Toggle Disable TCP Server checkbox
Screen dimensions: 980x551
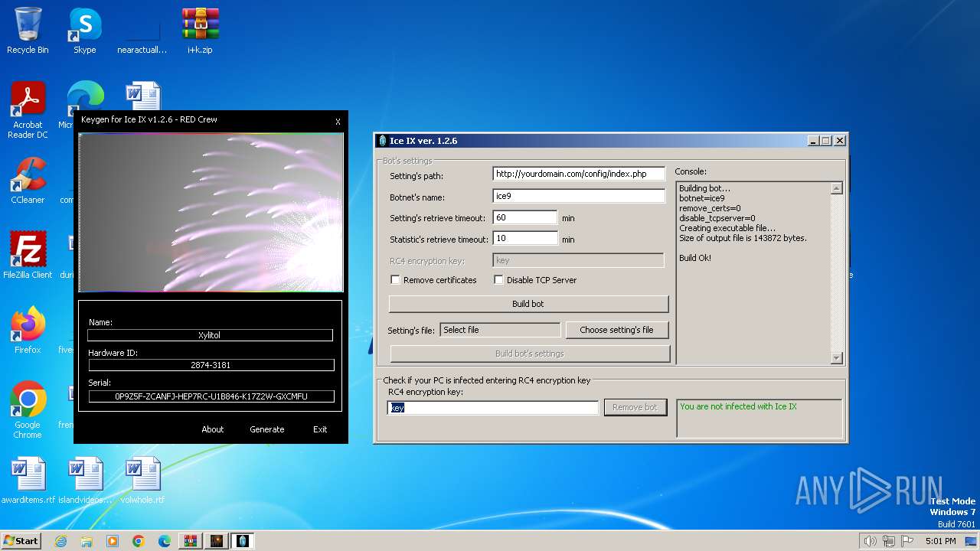[498, 280]
